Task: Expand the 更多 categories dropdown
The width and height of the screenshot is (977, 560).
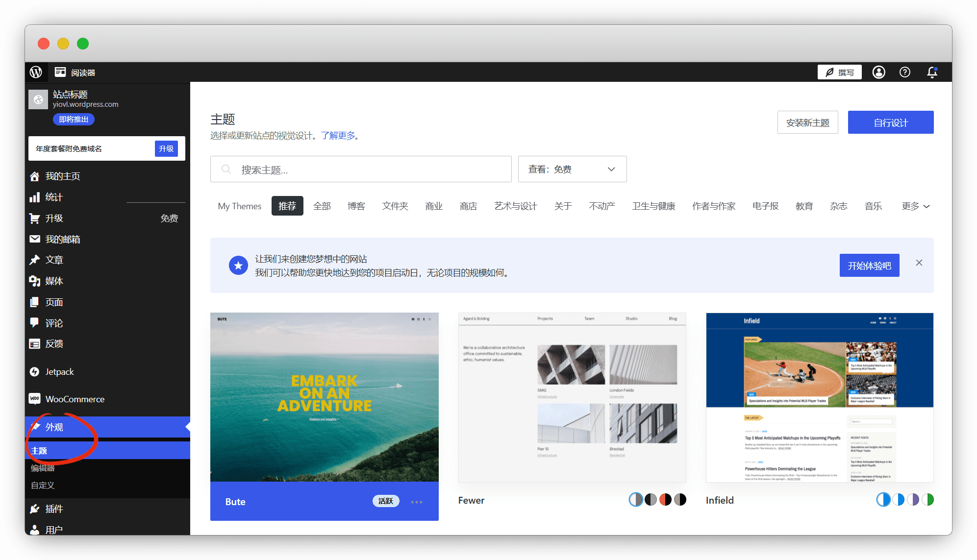Action: pos(915,206)
